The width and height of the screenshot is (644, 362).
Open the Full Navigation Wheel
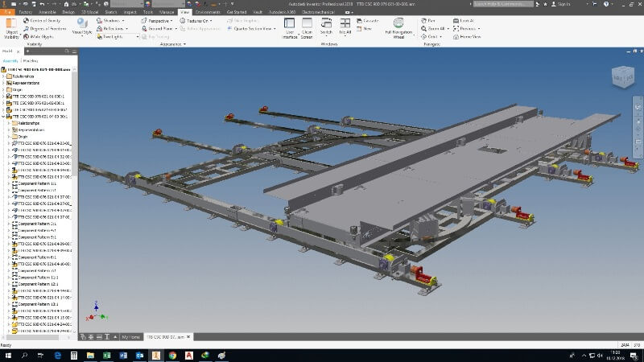[x=398, y=28]
